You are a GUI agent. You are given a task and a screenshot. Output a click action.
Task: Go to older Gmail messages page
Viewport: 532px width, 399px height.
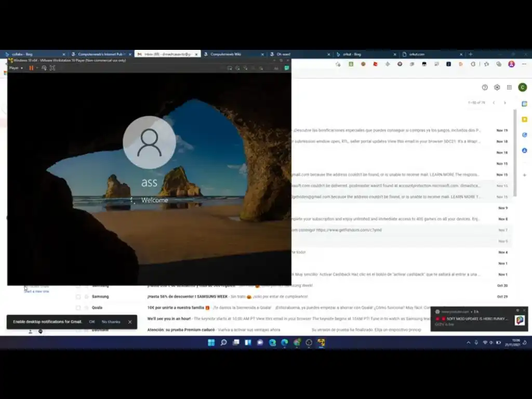click(505, 102)
